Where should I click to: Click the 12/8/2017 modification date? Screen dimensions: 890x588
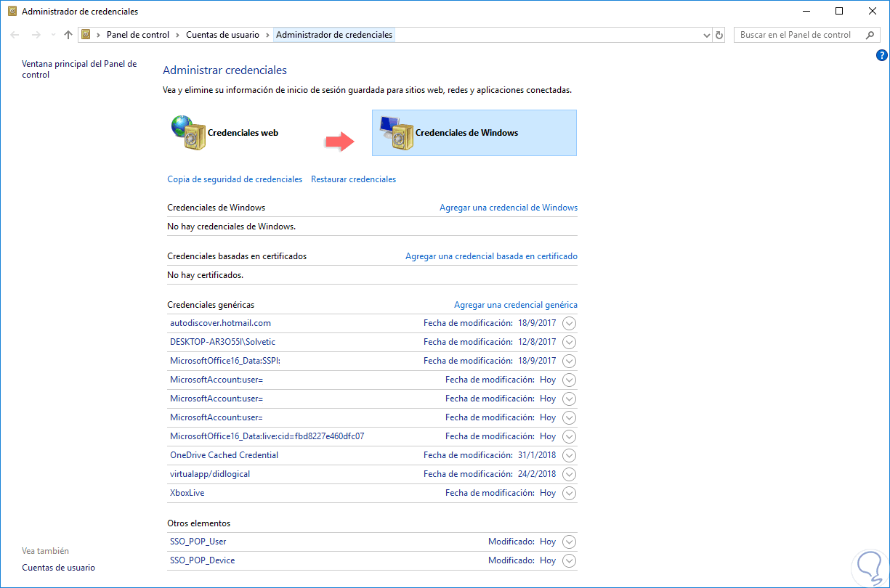click(537, 342)
